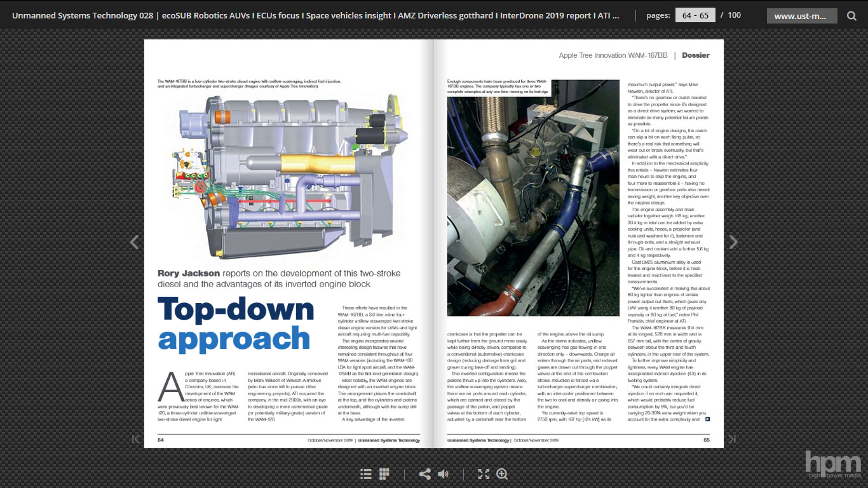Click the caption above the test rig photo

click(497, 86)
